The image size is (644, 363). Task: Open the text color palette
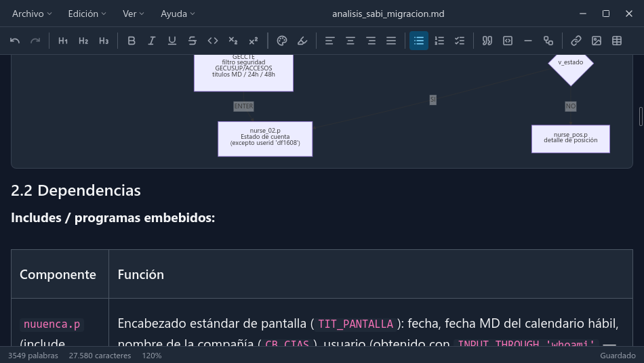coord(282,41)
